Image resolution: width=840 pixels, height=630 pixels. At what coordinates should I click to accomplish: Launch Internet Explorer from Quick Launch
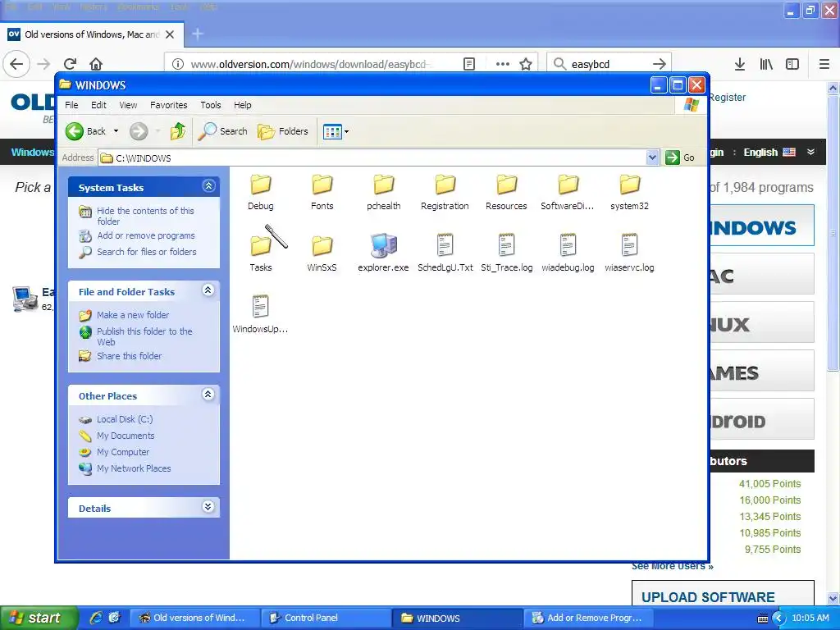[x=96, y=618]
